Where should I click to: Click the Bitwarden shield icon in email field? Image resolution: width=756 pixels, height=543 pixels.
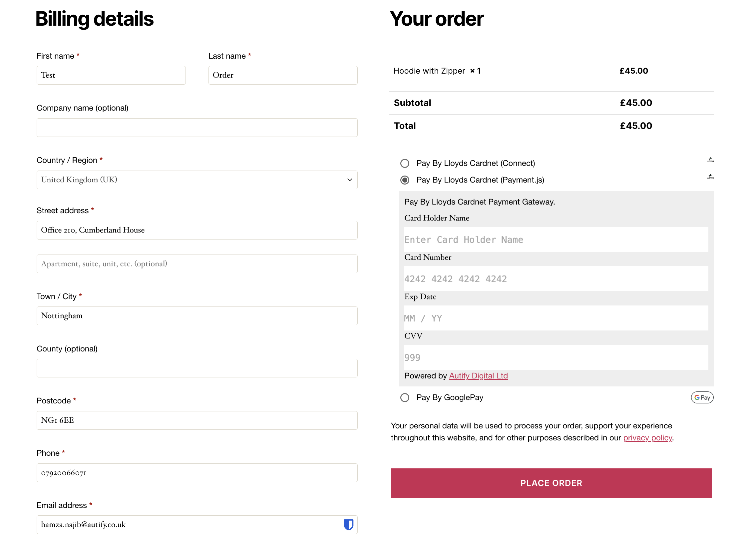coord(349,524)
